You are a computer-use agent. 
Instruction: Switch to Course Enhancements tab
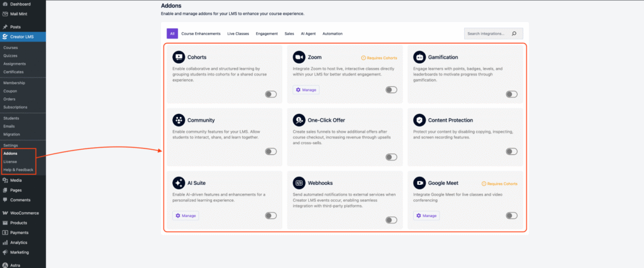pyautogui.click(x=201, y=34)
